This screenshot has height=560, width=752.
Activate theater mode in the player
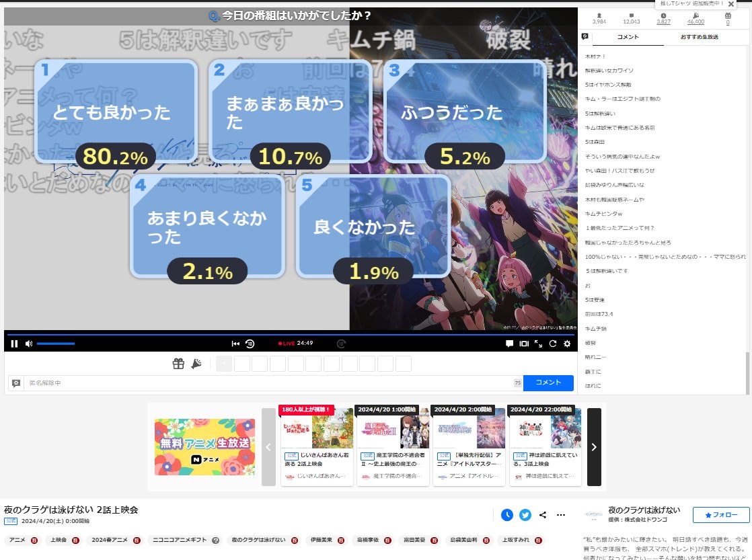[523, 344]
